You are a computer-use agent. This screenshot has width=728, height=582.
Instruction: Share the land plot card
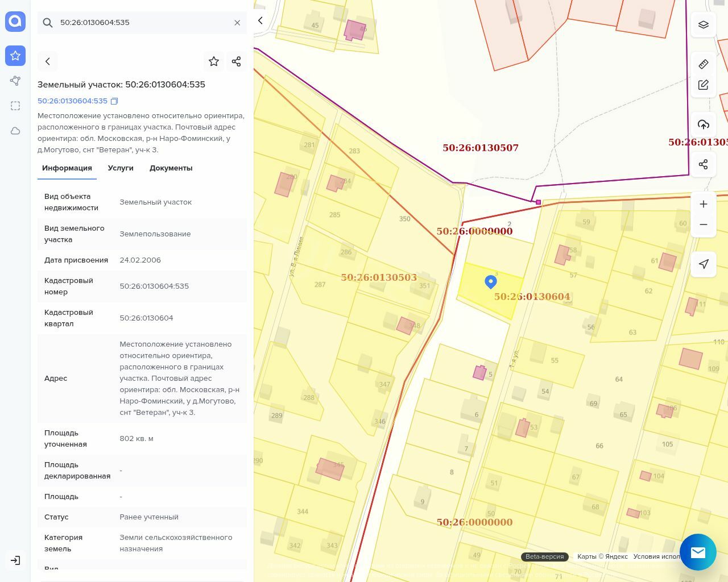(237, 61)
